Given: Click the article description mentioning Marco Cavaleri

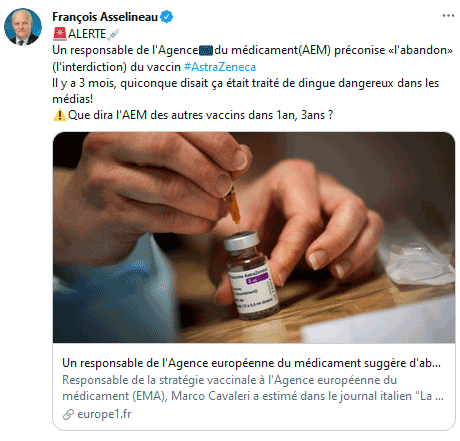Looking at the screenshot, I should tap(253, 388).
